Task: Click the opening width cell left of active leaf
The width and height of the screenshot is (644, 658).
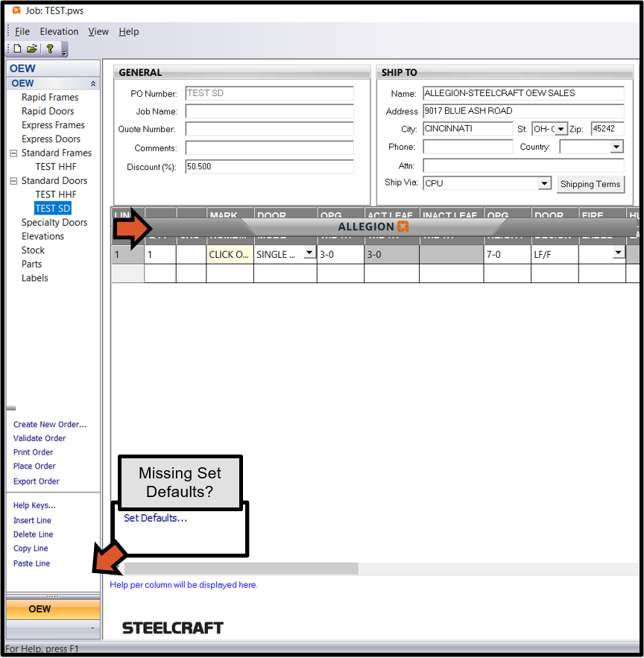Action: (341, 254)
